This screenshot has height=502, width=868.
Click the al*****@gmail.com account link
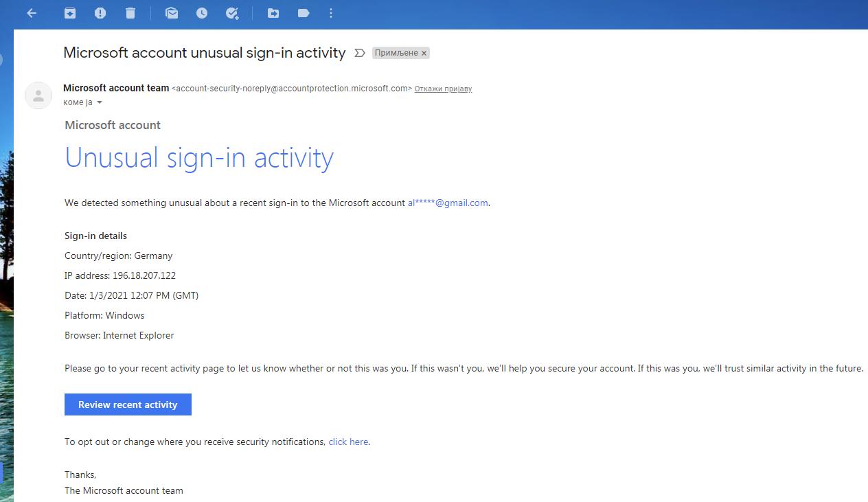tap(448, 203)
